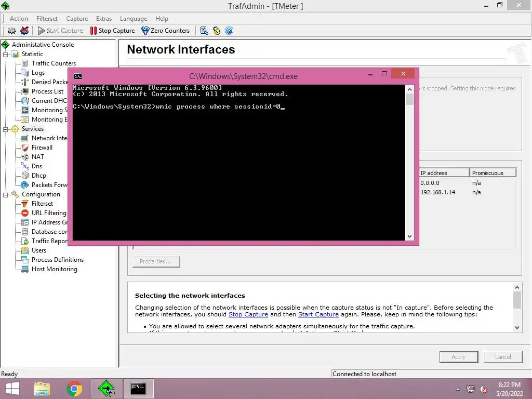Open the Current DHCP plug icon
The height and width of the screenshot is (399, 532).
pos(25,101)
